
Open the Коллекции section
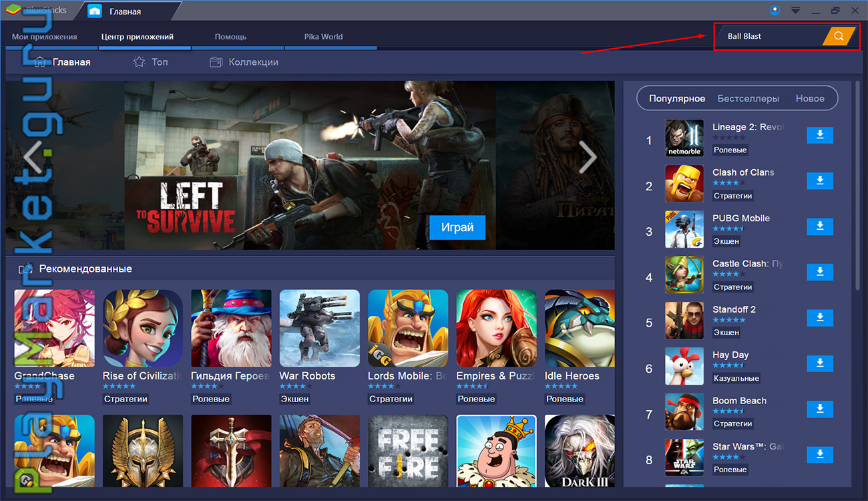pos(244,62)
